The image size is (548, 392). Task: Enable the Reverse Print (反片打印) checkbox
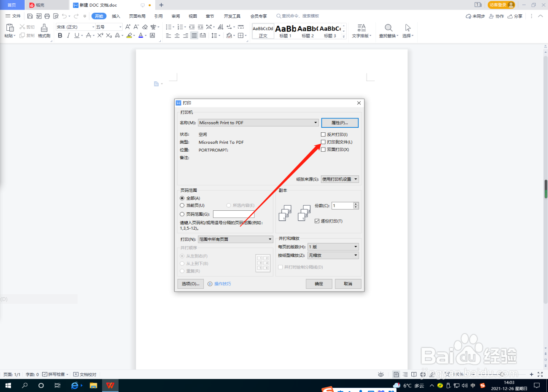(x=323, y=134)
